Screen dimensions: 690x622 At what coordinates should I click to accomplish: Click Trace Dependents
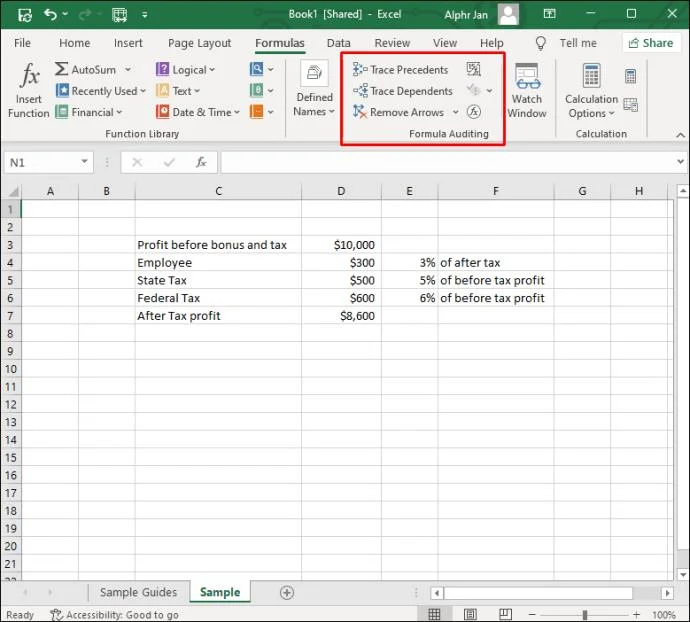click(x=403, y=91)
